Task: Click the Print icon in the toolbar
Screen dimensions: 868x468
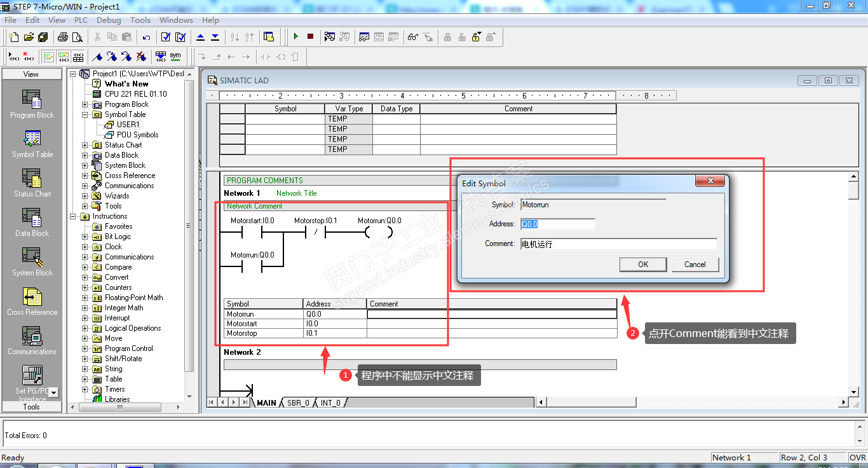Action: (x=63, y=37)
